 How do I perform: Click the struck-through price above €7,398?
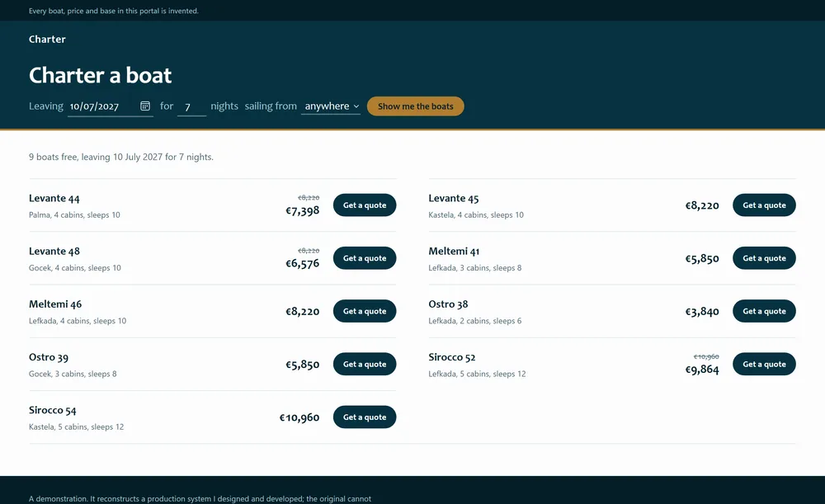[x=309, y=198]
